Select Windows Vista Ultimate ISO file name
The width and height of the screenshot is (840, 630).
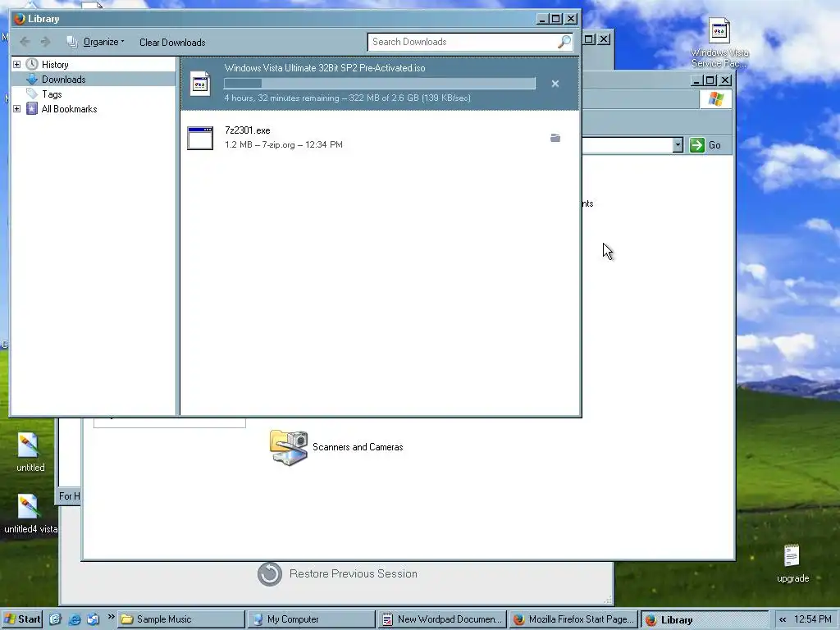(x=325, y=68)
